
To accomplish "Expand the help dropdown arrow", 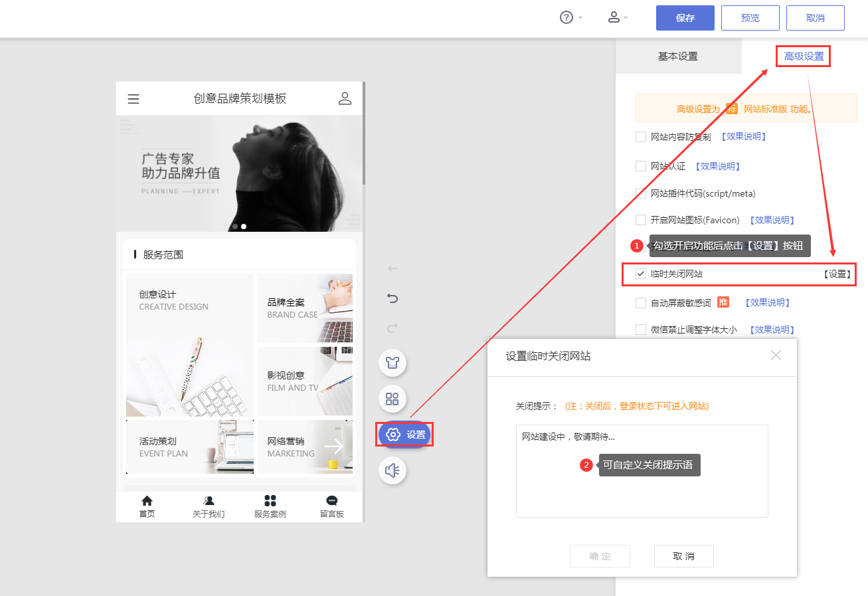I will [x=580, y=18].
